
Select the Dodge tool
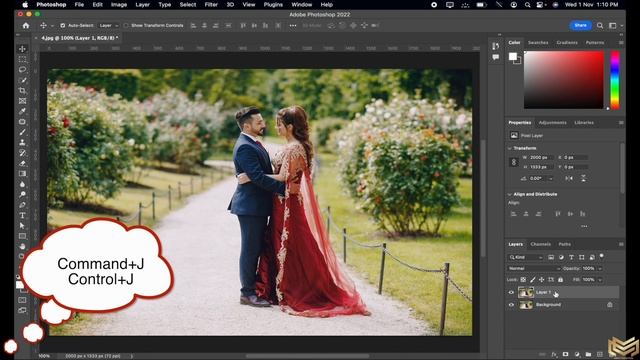(x=22, y=194)
